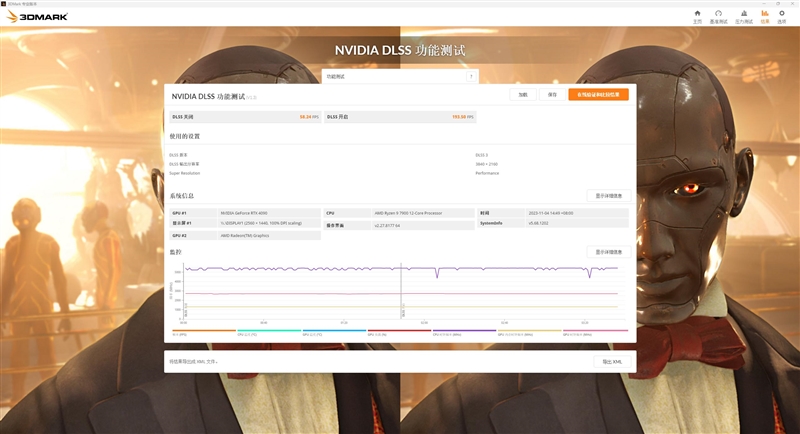This screenshot has width=800, height=434.
Task: Toggle the orange frame rate (FPS) legend
Action: tap(204, 333)
